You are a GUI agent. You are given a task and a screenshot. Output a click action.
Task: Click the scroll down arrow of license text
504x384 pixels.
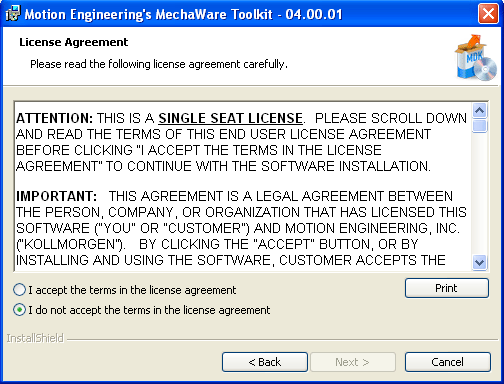[480, 262]
